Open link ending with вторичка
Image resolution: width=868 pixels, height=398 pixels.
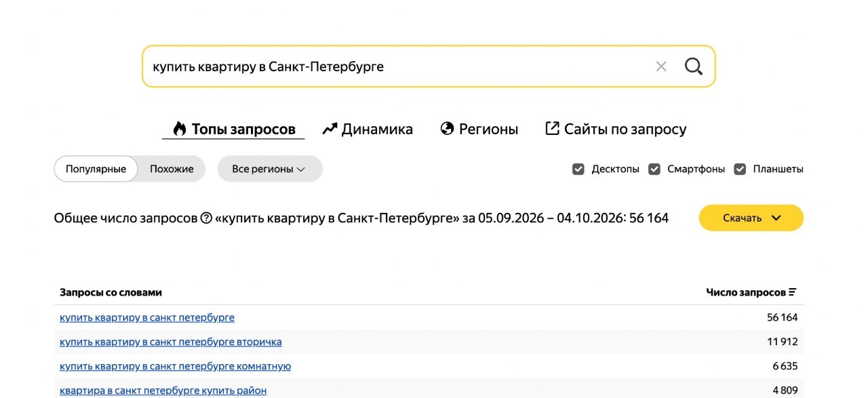(171, 342)
